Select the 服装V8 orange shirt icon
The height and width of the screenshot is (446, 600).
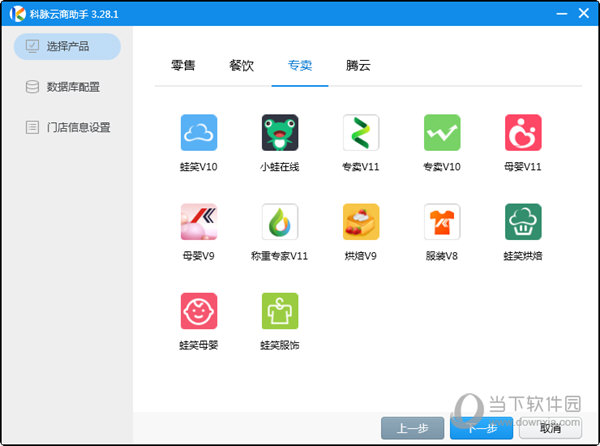click(442, 221)
